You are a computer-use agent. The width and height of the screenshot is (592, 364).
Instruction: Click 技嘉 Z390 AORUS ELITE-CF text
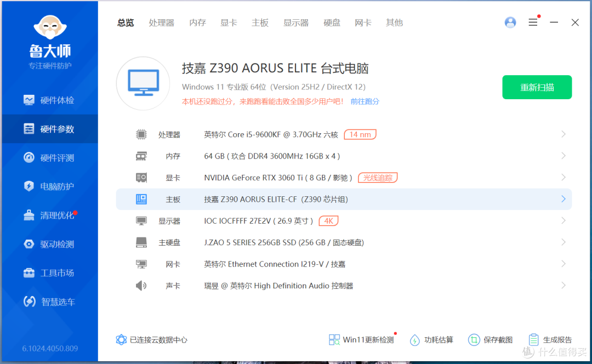276,199
